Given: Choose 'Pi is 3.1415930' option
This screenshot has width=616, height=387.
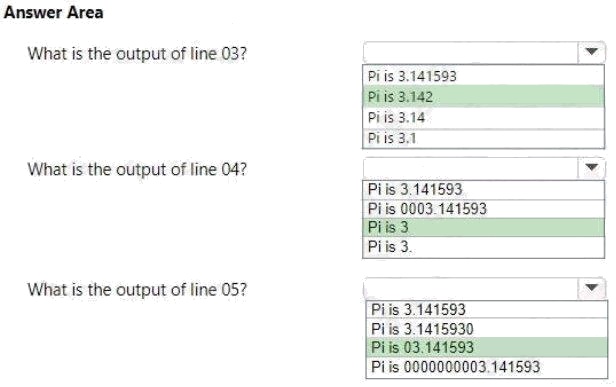Looking at the screenshot, I should pos(486,328).
